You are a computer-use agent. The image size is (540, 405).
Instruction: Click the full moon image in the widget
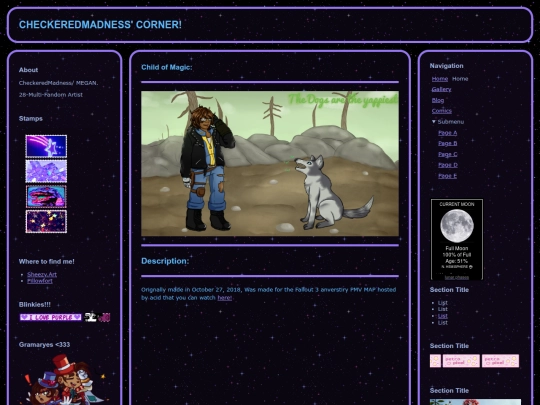click(457, 226)
